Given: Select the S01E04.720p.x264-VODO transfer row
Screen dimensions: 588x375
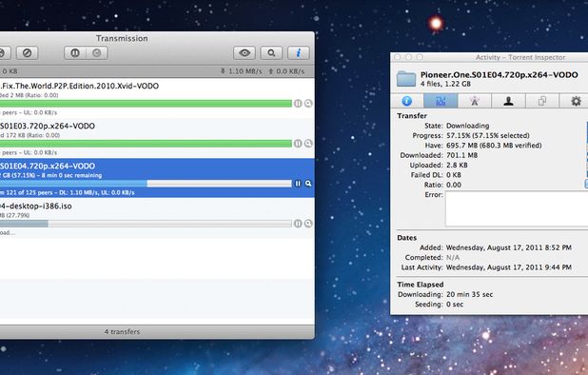Looking at the screenshot, I should coord(157,178).
